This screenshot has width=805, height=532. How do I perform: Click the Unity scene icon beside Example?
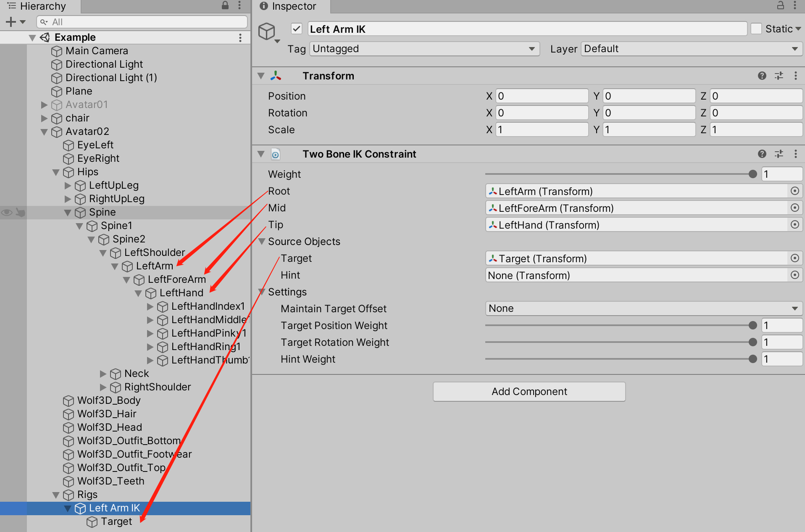tap(45, 37)
